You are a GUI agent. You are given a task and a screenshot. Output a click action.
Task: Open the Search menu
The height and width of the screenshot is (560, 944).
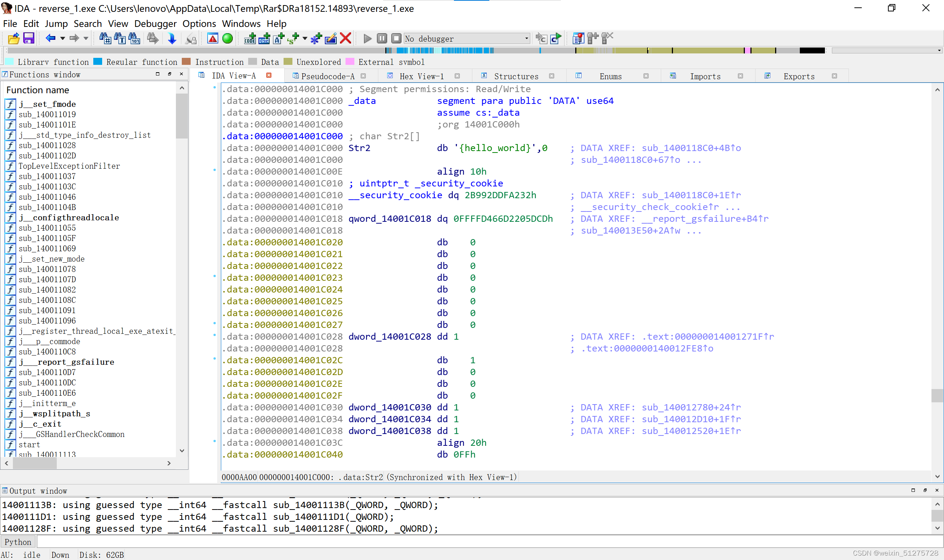point(88,24)
